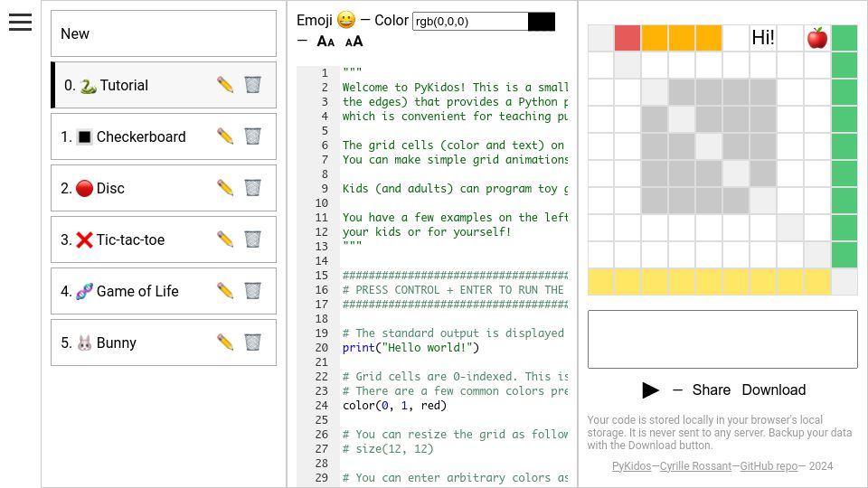The image size is (868, 488).
Task: Click the Share button
Action: pos(712,390)
